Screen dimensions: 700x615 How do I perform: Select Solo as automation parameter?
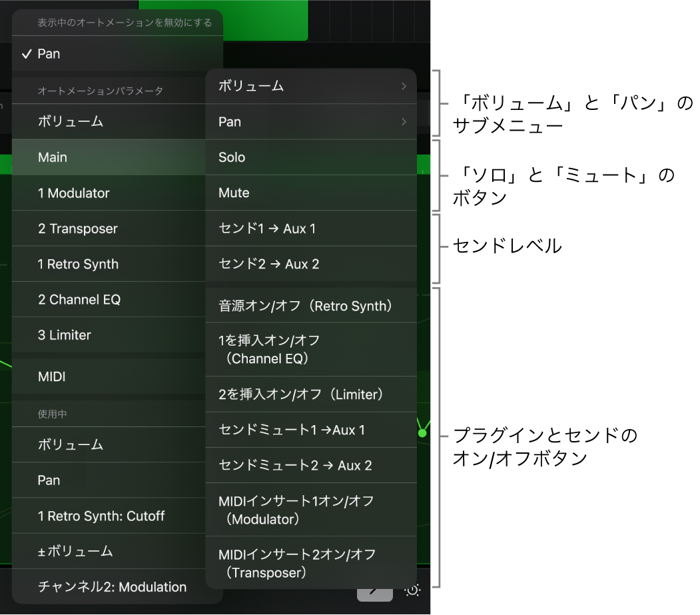coord(311,157)
